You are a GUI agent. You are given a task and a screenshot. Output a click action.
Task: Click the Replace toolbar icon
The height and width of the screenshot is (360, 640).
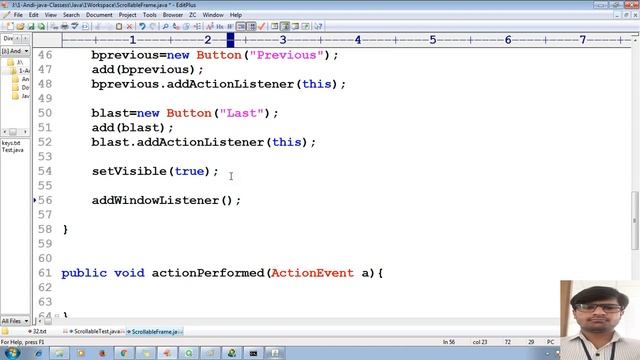(176, 27)
